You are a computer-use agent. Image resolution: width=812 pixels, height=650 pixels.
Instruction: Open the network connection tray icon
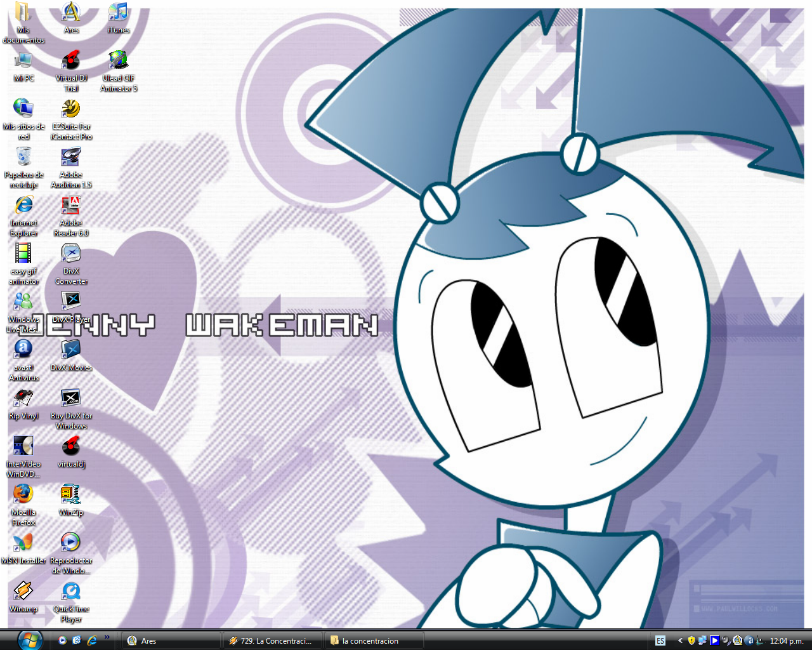[702, 640]
